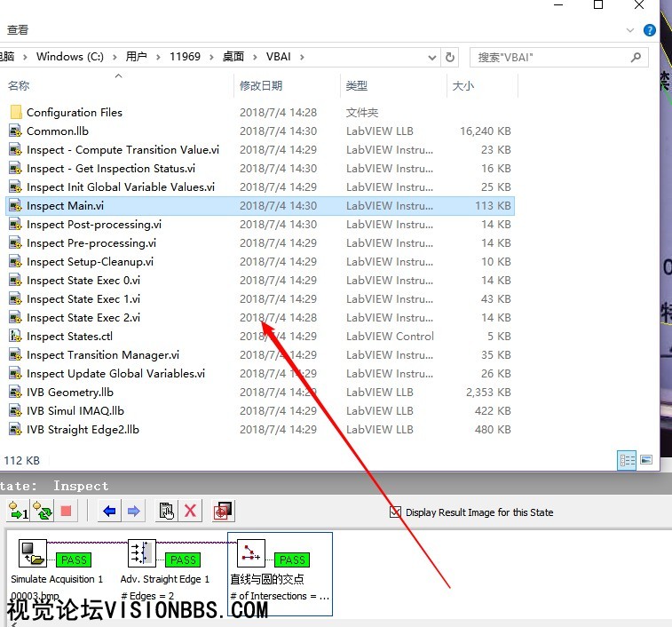The width and height of the screenshot is (672, 627).
Task: Switch to large icons view layout
Action: 646,460
